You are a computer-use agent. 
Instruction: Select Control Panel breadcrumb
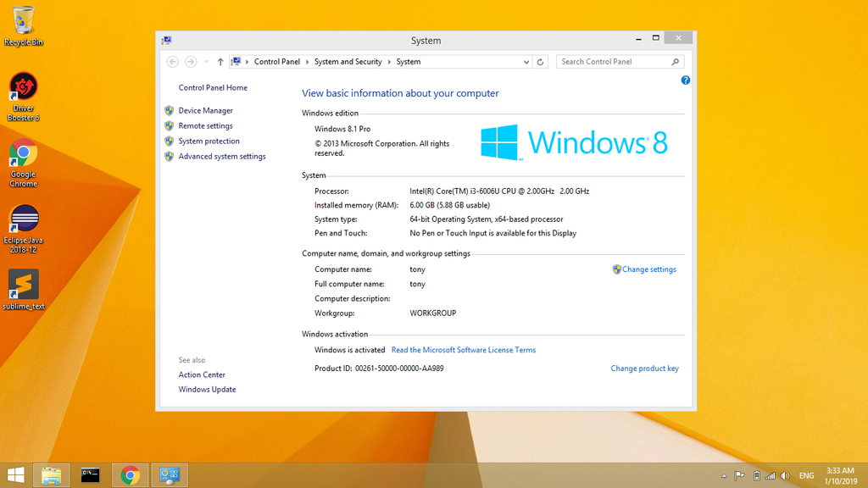pos(277,62)
